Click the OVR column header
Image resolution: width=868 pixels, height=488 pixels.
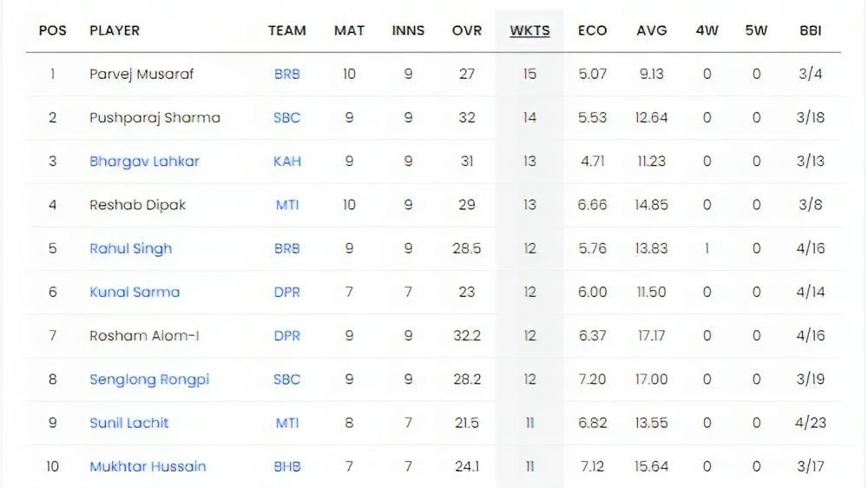[x=467, y=30]
